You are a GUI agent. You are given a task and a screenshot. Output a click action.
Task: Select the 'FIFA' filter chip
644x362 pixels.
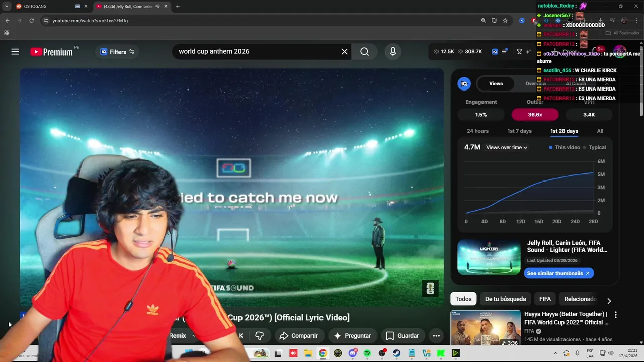[545, 299]
